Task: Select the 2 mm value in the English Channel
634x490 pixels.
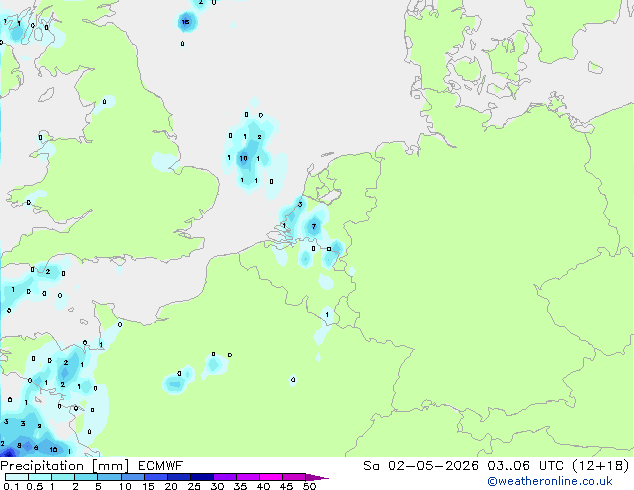Action: pos(48,271)
